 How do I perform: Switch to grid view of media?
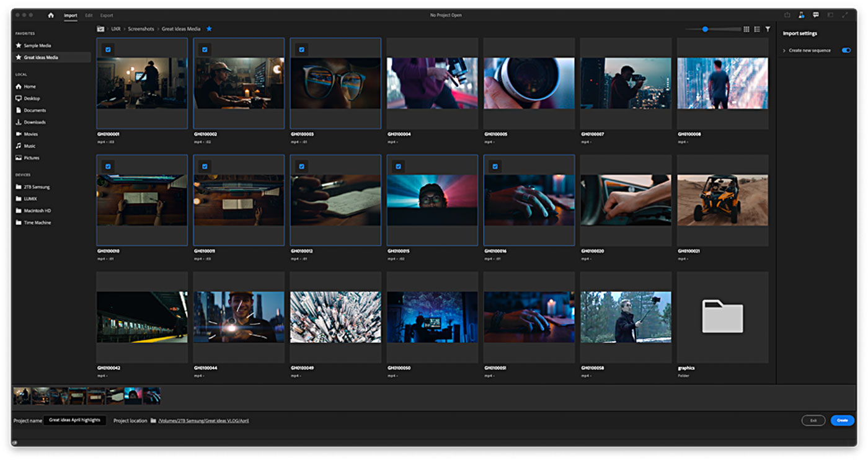click(x=746, y=29)
